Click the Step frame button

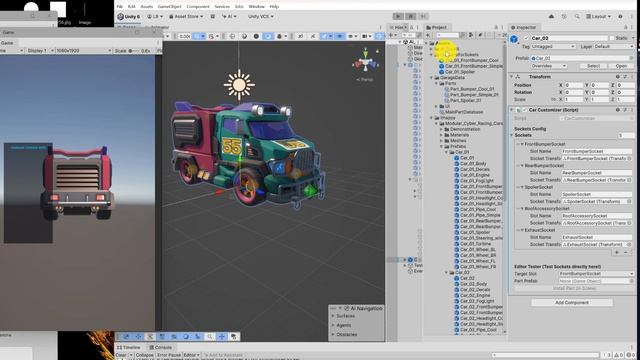[423, 16]
